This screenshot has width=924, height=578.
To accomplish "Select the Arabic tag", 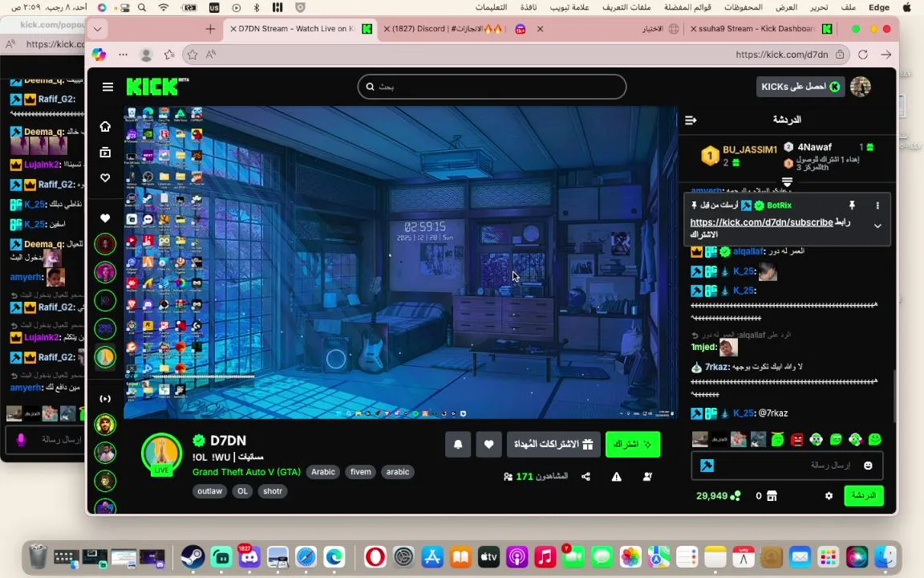I will tap(323, 472).
